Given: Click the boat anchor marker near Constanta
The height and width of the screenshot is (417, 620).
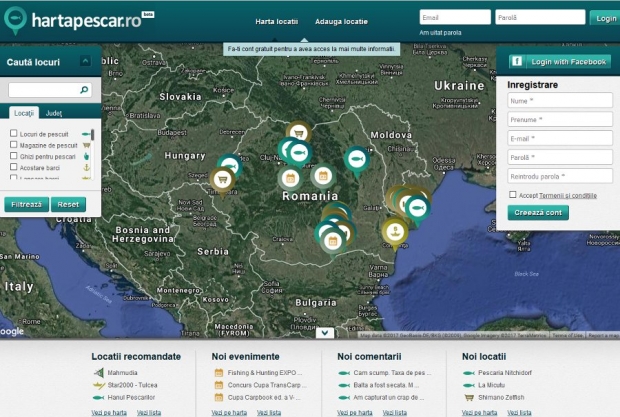Looking at the screenshot, I should point(395,232).
